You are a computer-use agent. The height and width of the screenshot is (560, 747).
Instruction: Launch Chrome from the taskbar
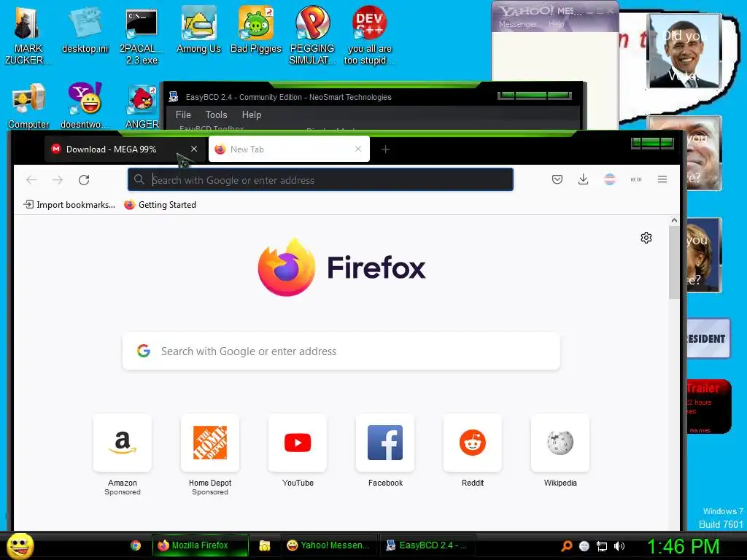coord(136,545)
